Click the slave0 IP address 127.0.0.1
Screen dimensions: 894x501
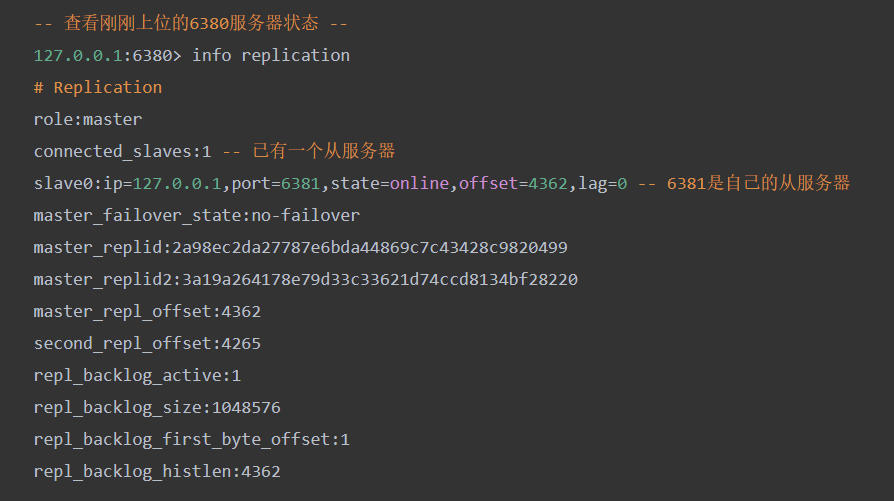pos(177,183)
